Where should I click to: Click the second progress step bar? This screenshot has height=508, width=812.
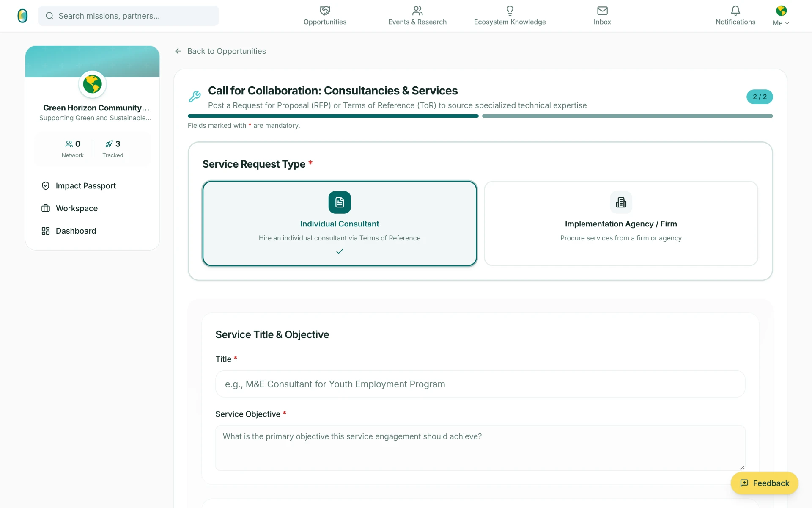coord(628,116)
